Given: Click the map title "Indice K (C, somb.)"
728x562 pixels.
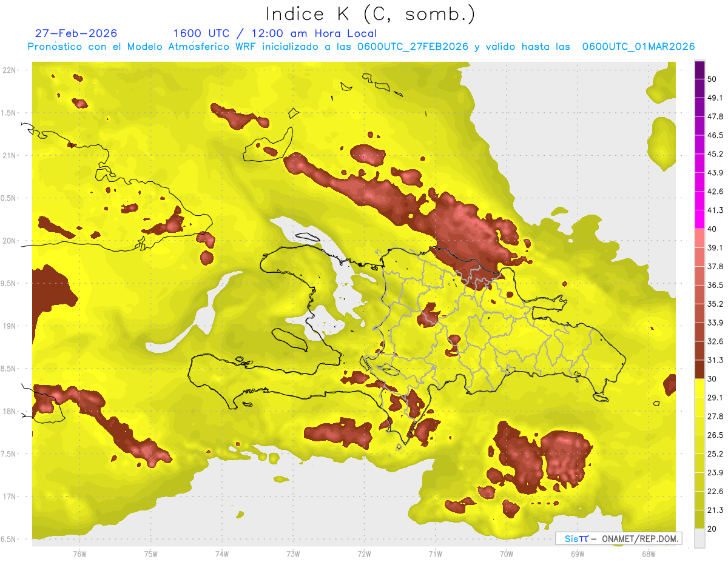Looking at the screenshot, I should tap(371, 14).
